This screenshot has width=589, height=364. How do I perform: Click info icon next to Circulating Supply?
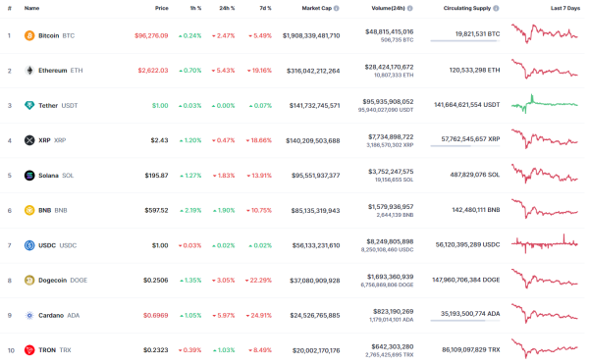(x=496, y=8)
